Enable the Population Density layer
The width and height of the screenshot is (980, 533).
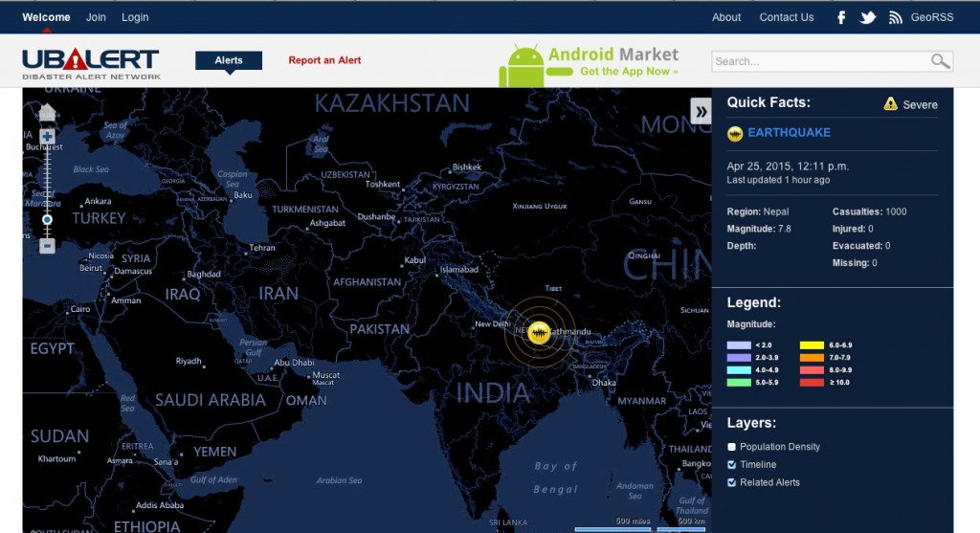[x=732, y=447]
